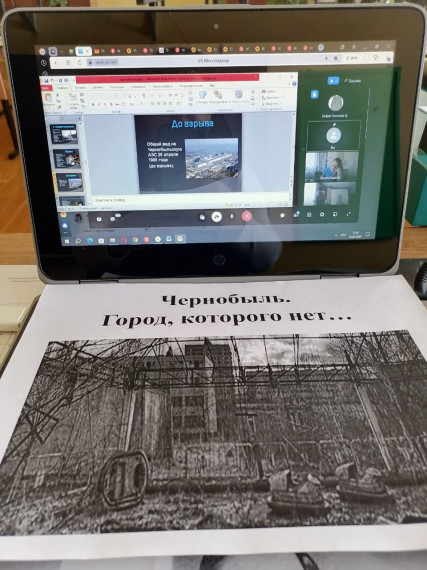Select the "Вы" participant tile
Viewport: 427px width, 570px height.
tap(333, 136)
